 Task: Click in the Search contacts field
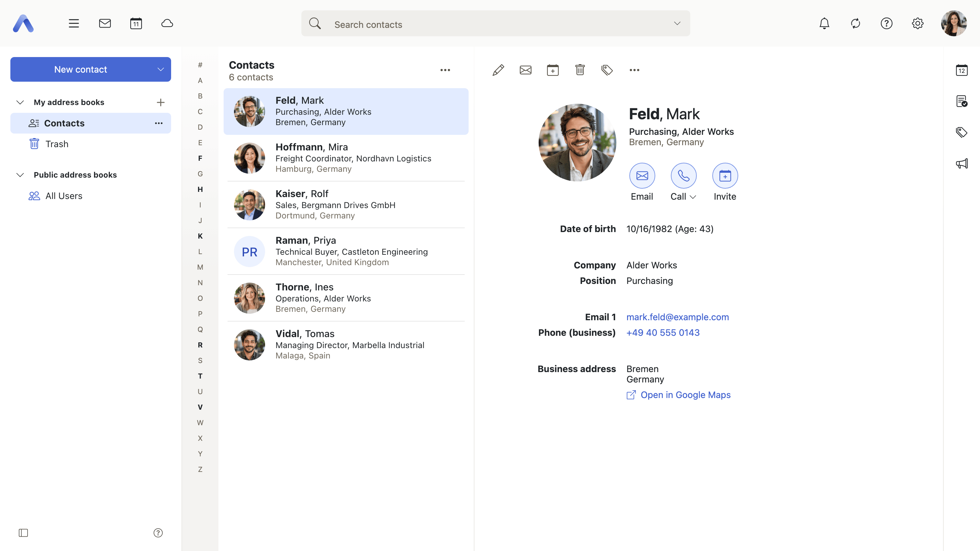pyautogui.click(x=495, y=24)
